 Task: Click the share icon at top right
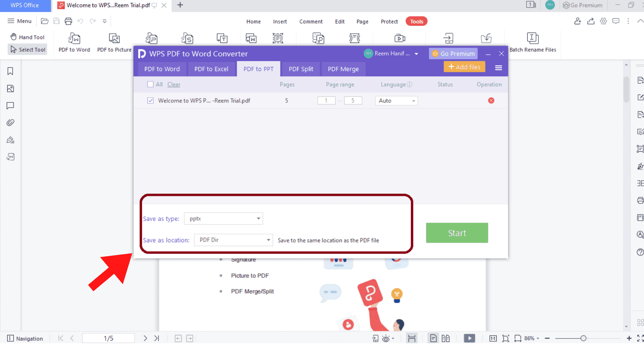pos(591,21)
